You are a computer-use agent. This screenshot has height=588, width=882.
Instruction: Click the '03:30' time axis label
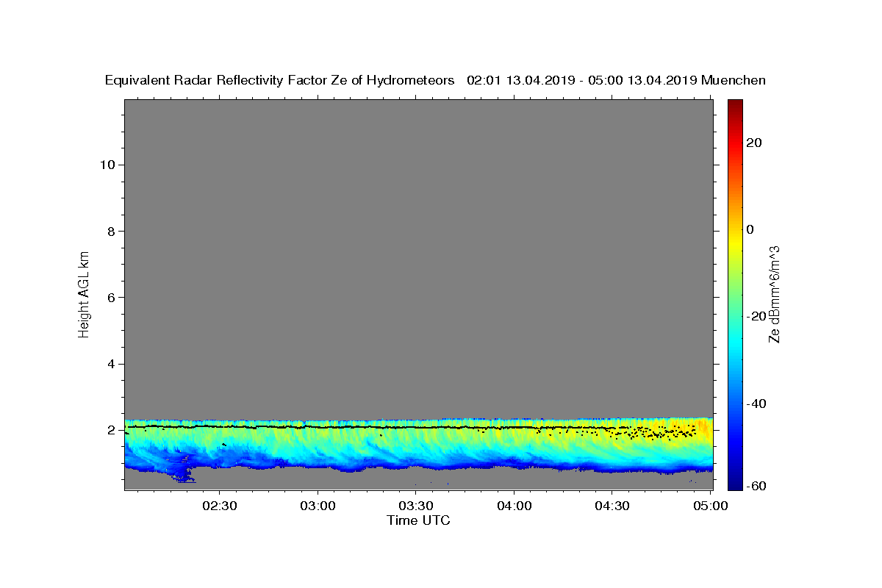pos(416,506)
